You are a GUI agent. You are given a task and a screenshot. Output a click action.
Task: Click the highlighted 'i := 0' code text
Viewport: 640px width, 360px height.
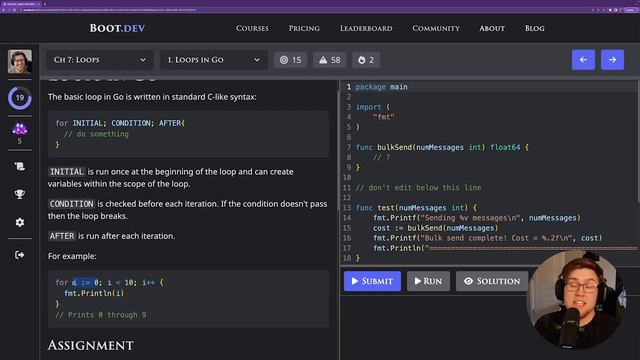(85, 282)
